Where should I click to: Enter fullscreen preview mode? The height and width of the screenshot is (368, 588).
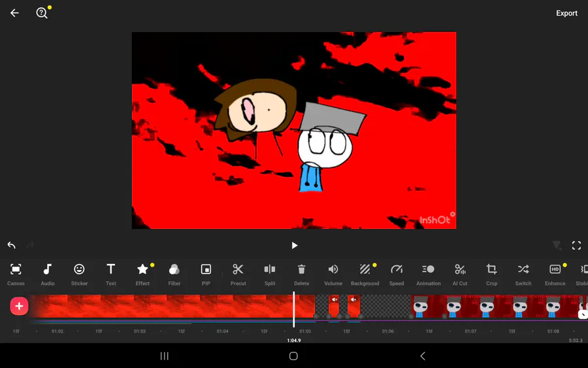(x=576, y=245)
